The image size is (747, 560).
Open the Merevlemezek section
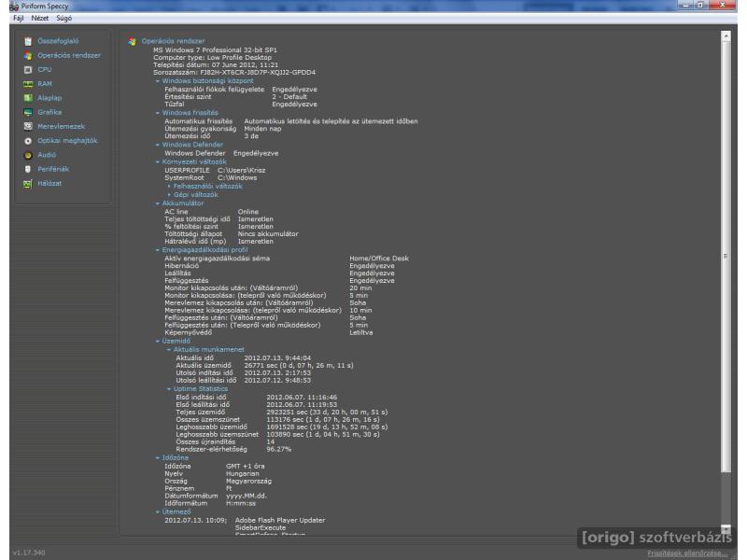pos(62,126)
